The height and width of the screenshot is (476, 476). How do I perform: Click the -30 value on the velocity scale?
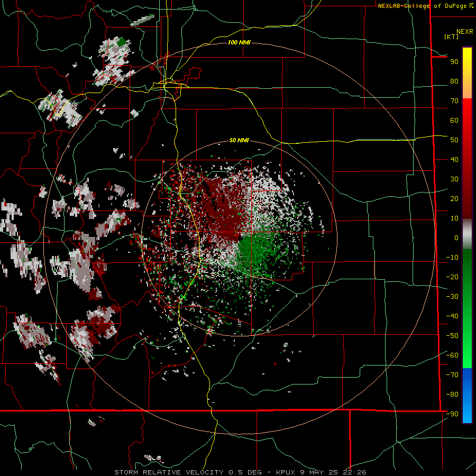(x=452, y=297)
